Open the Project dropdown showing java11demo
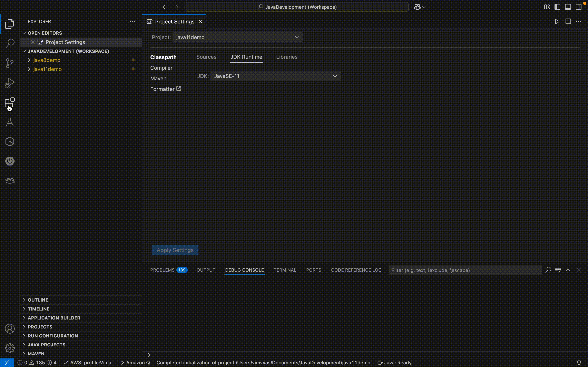Image resolution: width=588 pixels, height=367 pixels. point(237,37)
